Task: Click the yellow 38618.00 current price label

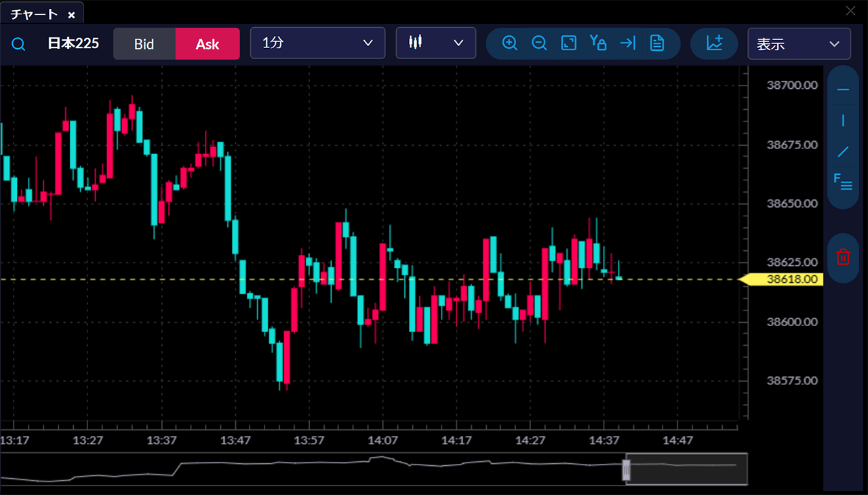Action: point(781,279)
